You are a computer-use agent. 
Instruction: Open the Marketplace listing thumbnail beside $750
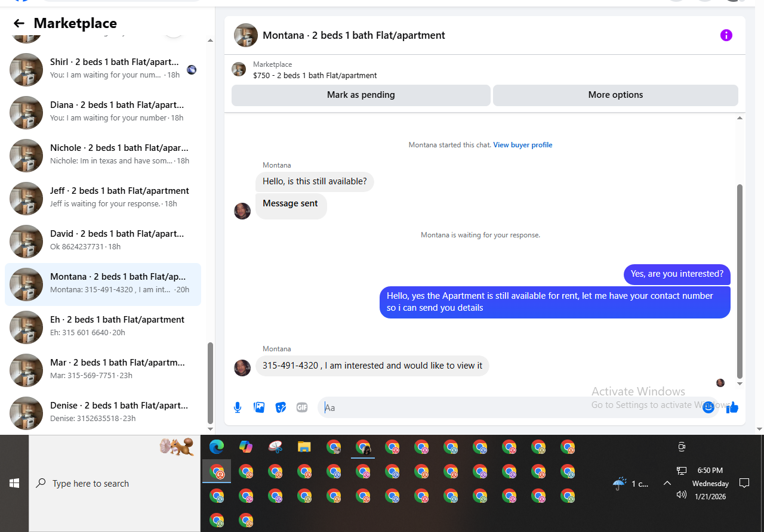pos(239,69)
